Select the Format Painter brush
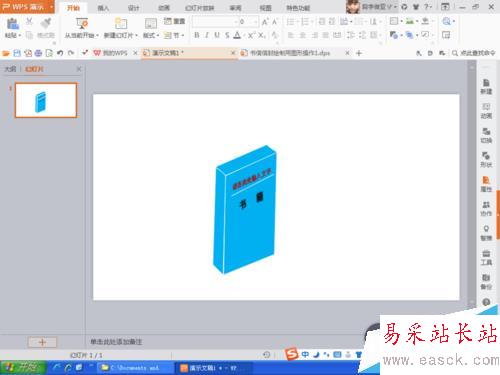Viewport: 500px width, 375px height. point(46,23)
